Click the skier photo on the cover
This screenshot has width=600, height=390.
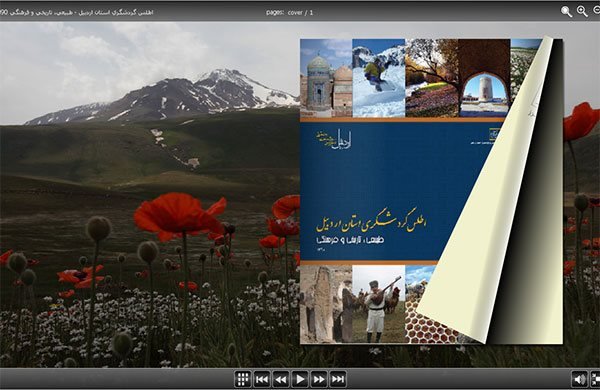pyautogui.click(x=378, y=78)
